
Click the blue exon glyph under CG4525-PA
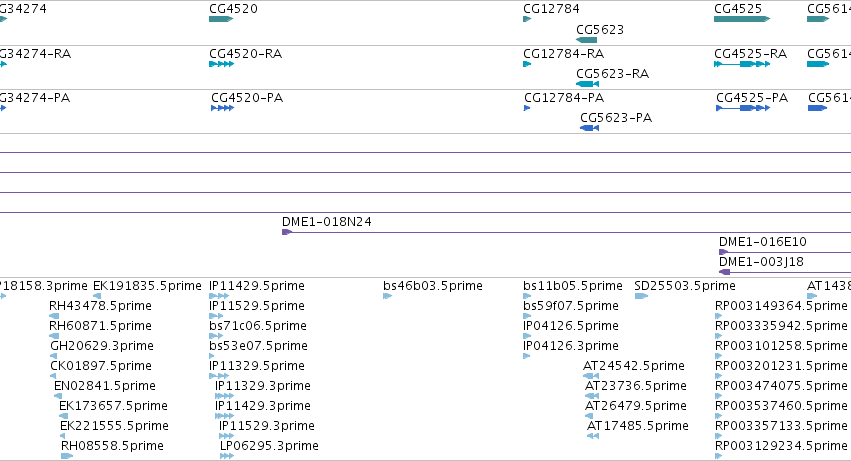[x=743, y=108]
